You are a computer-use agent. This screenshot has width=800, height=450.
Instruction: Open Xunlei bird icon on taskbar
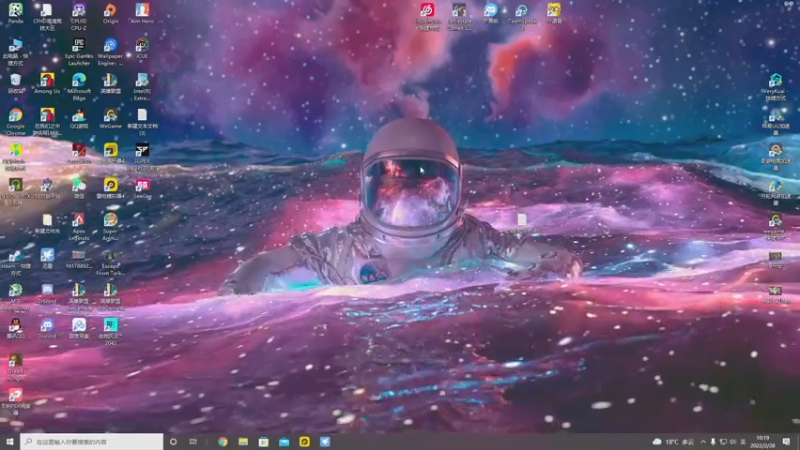tap(325, 441)
